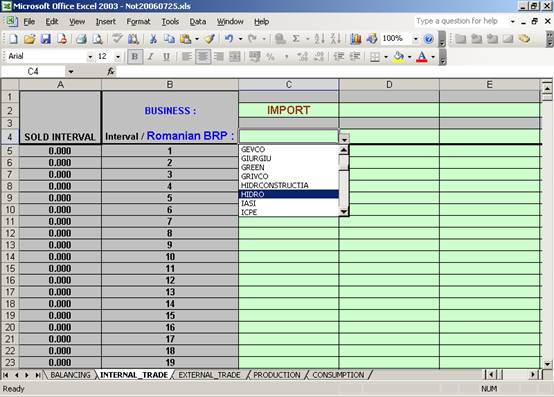Viewport: 554px width, 397px height.
Task: Open the Data menu
Action: pos(198,22)
